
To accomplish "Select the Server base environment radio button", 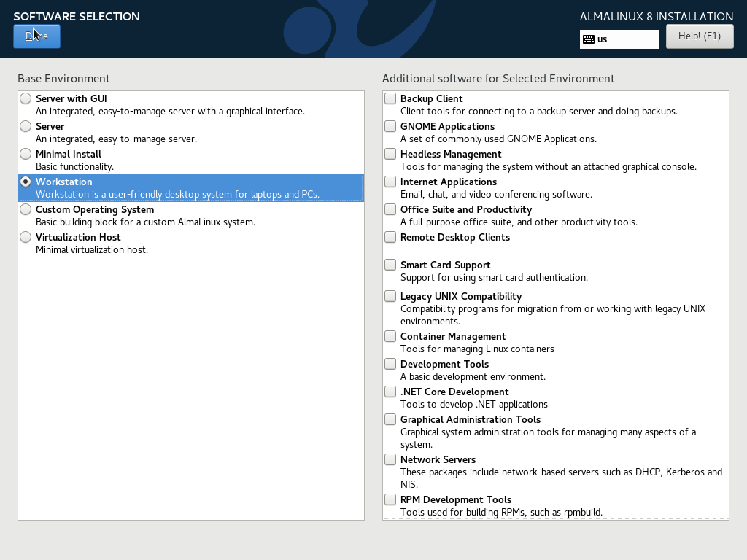I will click(x=26, y=126).
